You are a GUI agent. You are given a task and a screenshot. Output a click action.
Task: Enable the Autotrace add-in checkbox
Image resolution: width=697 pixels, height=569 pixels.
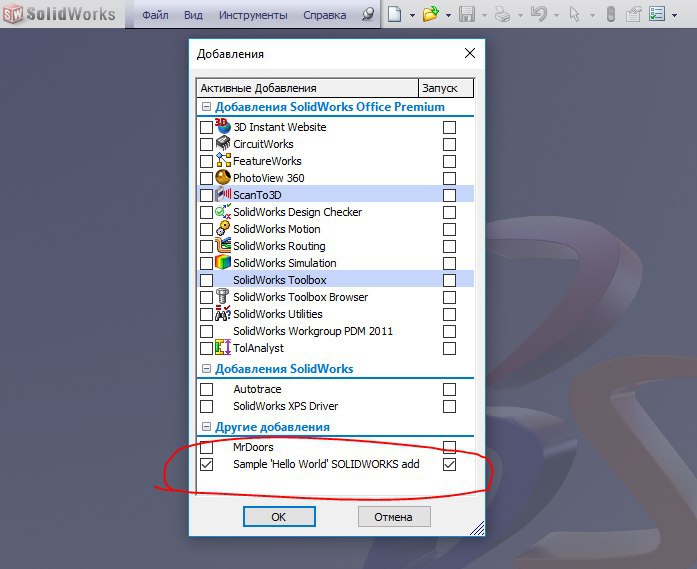206,389
